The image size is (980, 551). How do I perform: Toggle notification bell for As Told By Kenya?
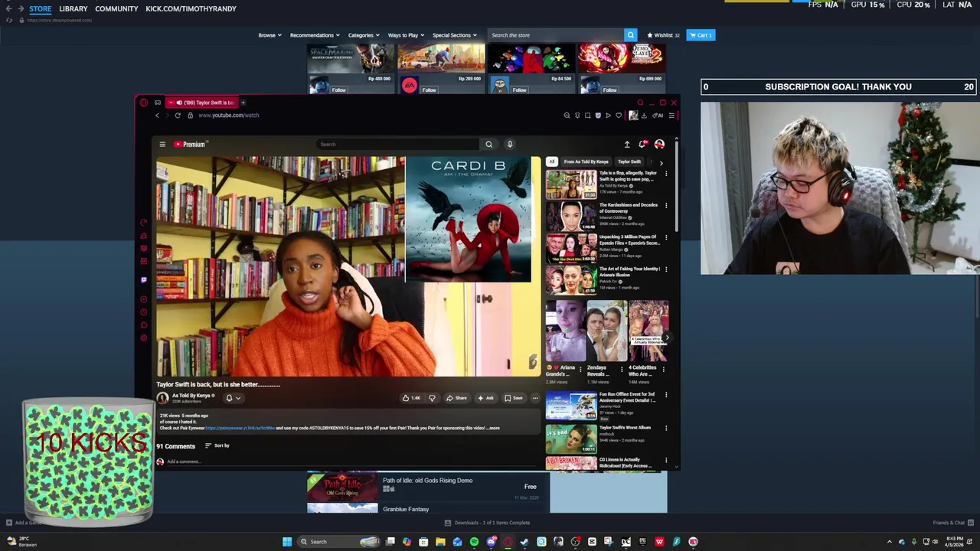pyautogui.click(x=233, y=398)
